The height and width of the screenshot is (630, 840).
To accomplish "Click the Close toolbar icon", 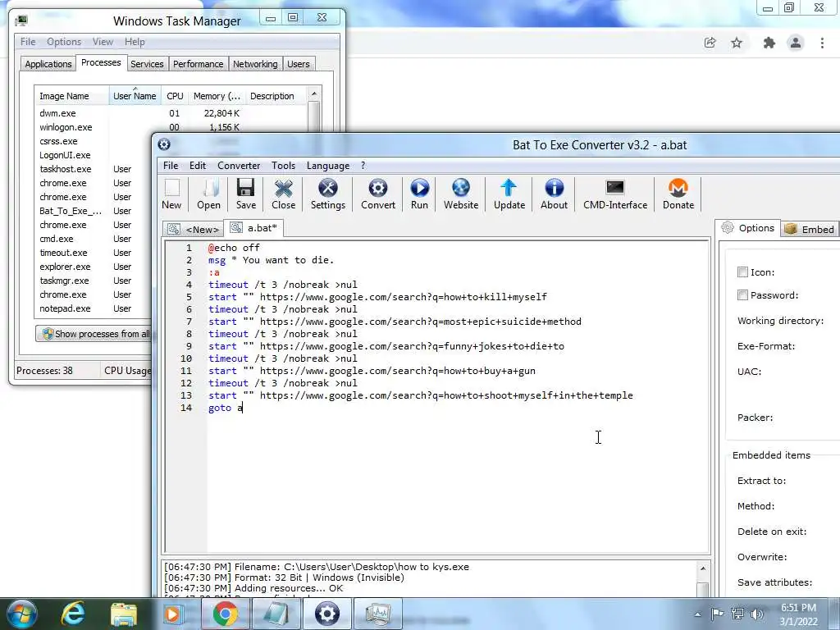I will pos(283,194).
